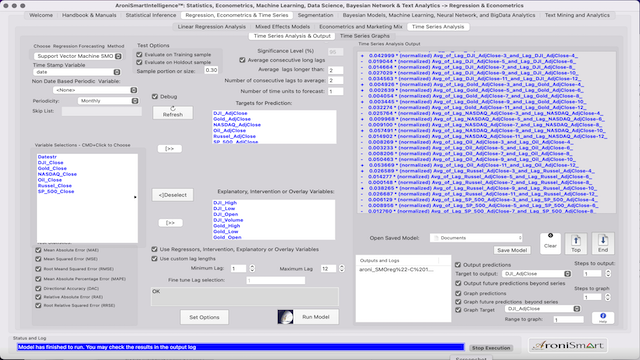This screenshot has width=640, height=360.
Task: Open Periodicity Monthly dropdown
Action: 108,101
